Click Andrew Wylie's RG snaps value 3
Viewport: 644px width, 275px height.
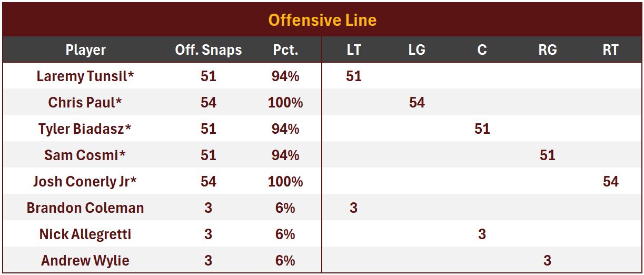(x=547, y=261)
